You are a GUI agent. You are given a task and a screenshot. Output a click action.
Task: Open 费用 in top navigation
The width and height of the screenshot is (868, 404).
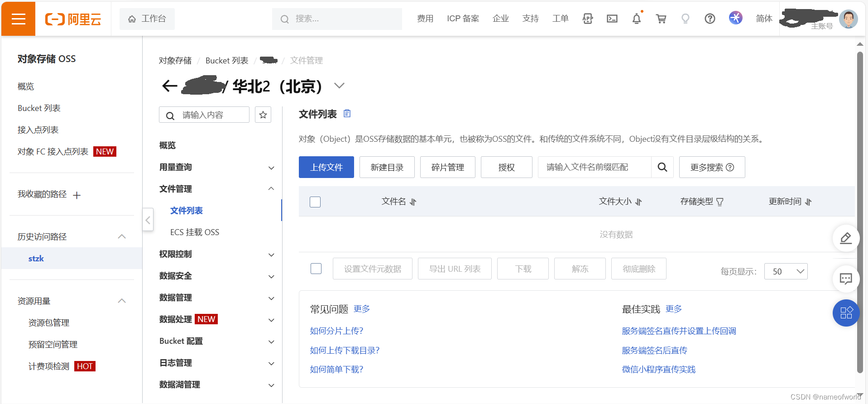tap(425, 19)
